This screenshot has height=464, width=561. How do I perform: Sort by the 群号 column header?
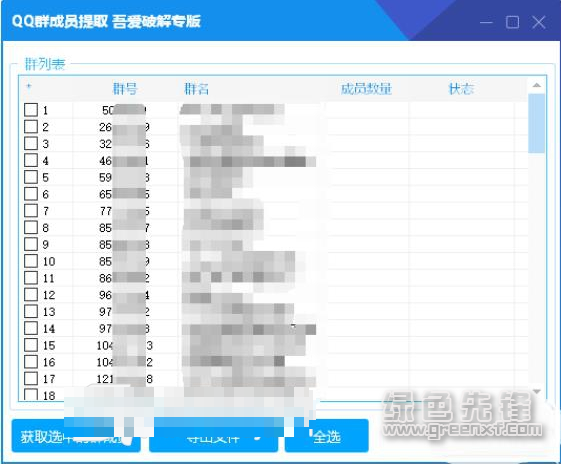[x=125, y=88]
